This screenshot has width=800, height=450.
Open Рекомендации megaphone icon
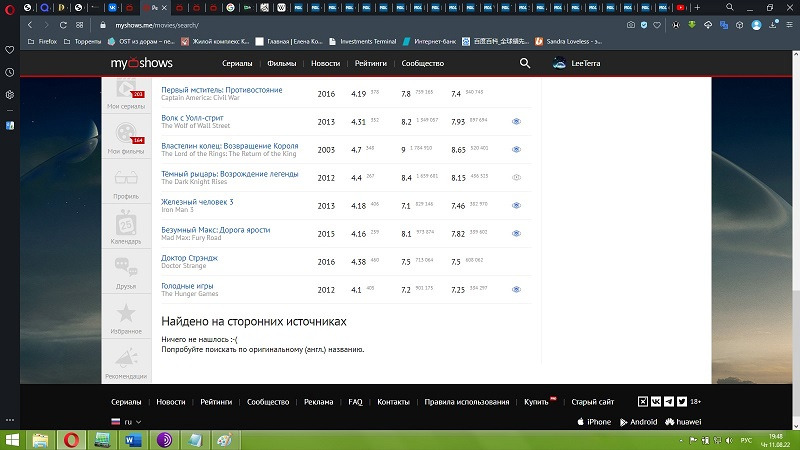(126, 358)
